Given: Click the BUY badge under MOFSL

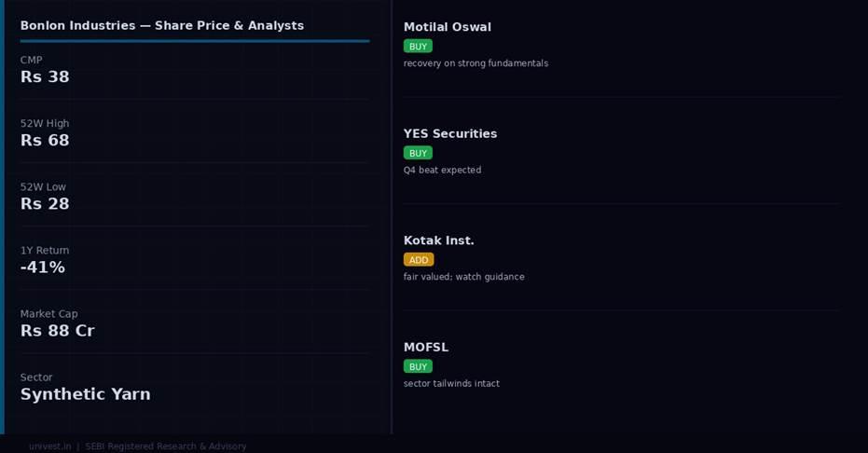Looking at the screenshot, I should click(418, 366).
